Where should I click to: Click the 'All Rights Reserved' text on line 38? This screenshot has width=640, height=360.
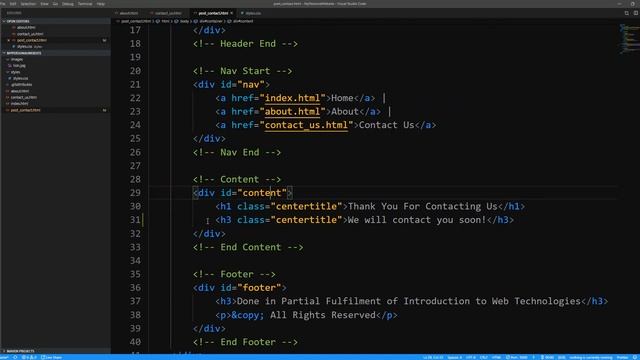(322, 315)
